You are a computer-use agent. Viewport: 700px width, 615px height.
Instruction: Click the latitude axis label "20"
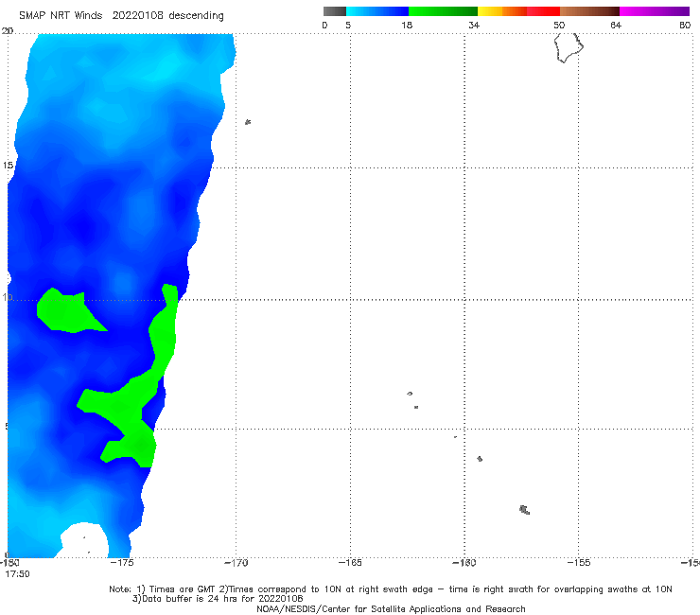[8, 31]
